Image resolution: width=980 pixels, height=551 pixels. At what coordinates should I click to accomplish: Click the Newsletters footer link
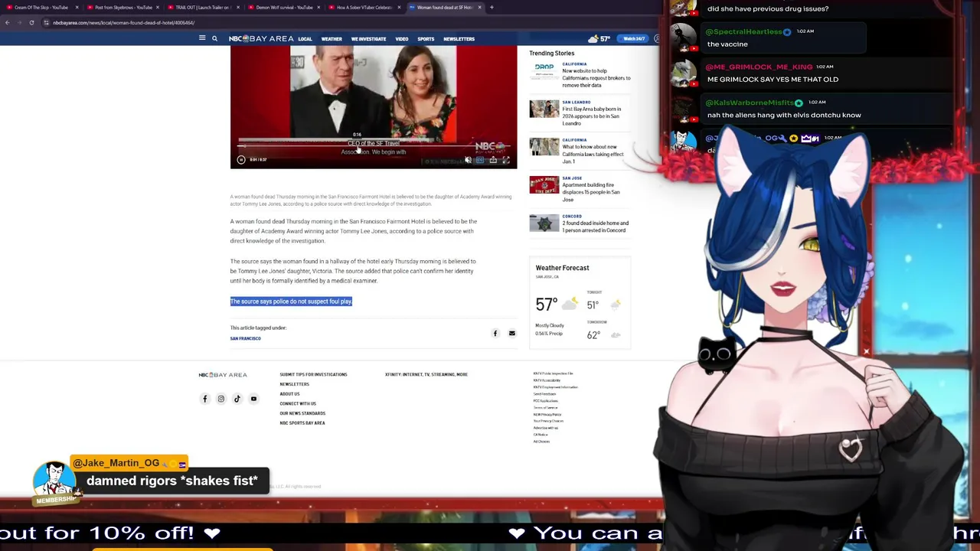[295, 384]
